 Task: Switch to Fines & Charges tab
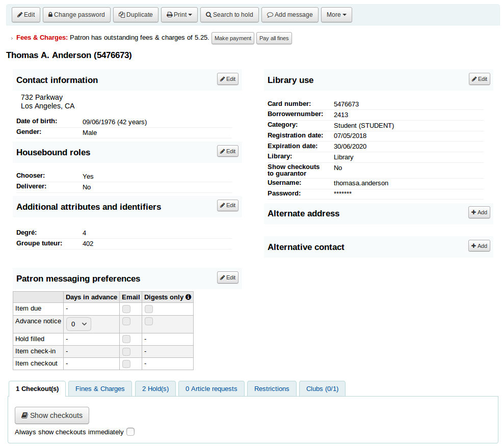click(100, 388)
